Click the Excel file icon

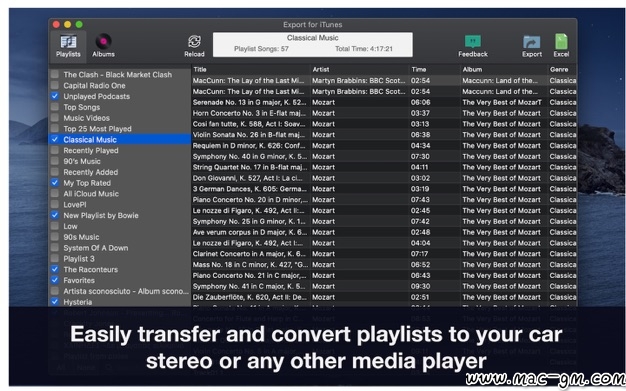coord(561,42)
